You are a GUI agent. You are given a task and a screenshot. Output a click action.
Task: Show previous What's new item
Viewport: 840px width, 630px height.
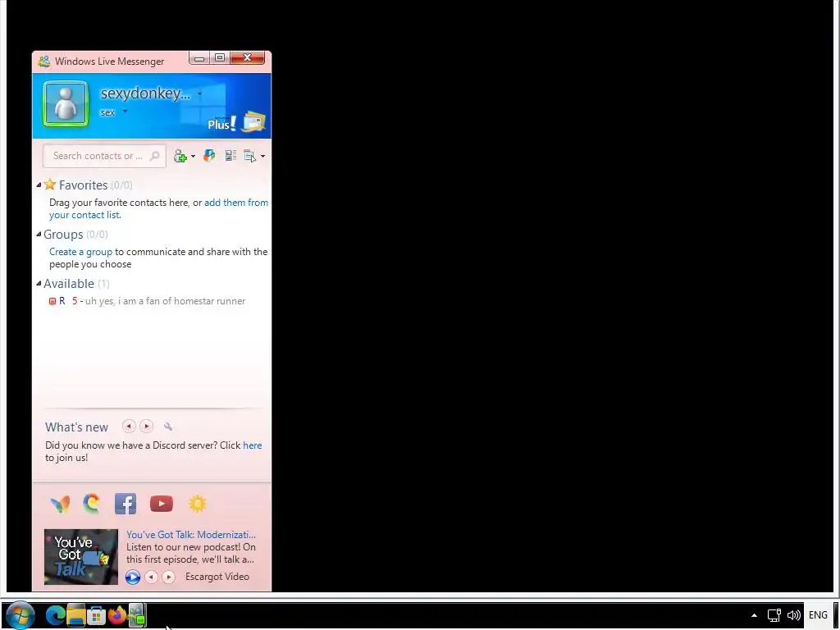pyautogui.click(x=129, y=427)
